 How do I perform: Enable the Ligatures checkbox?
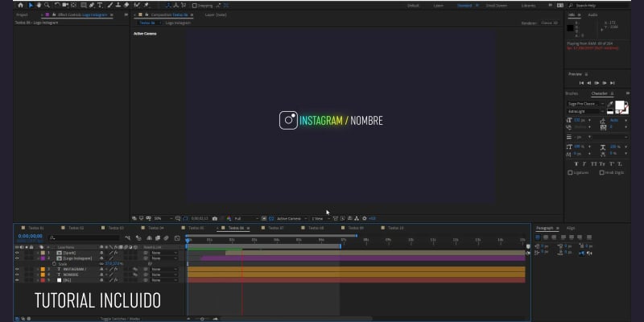pyautogui.click(x=570, y=172)
